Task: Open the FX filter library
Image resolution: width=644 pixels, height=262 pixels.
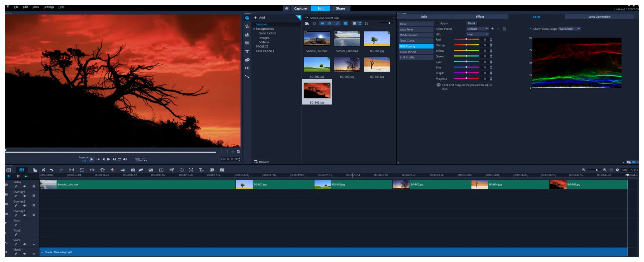Action: [247, 68]
